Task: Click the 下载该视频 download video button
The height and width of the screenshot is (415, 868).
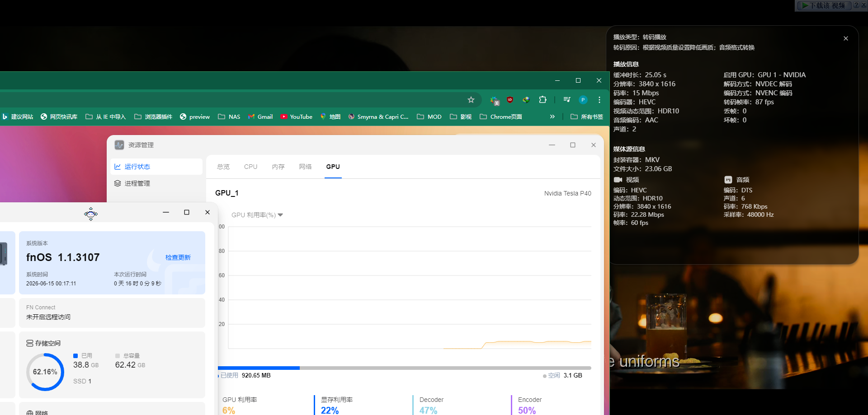Action: click(823, 5)
